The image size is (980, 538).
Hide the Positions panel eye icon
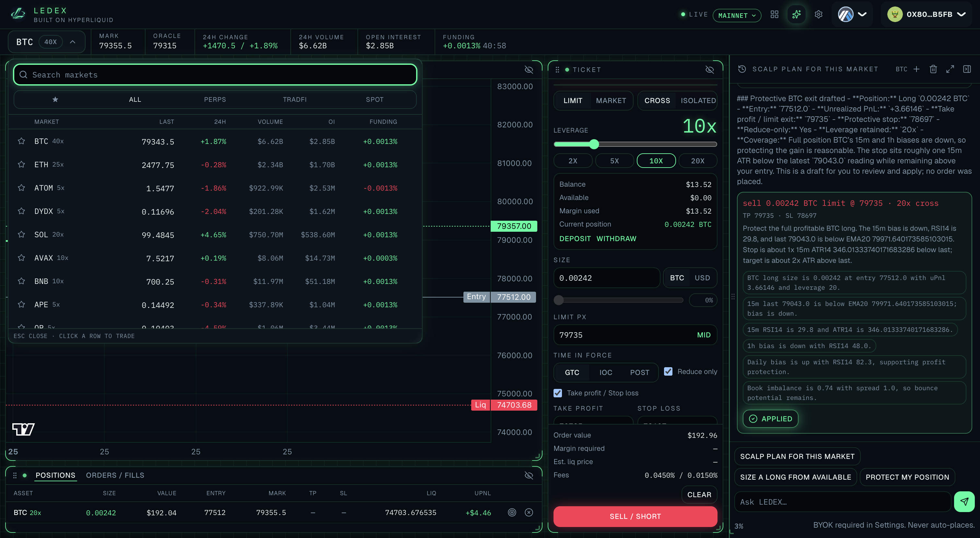tap(529, 475)
